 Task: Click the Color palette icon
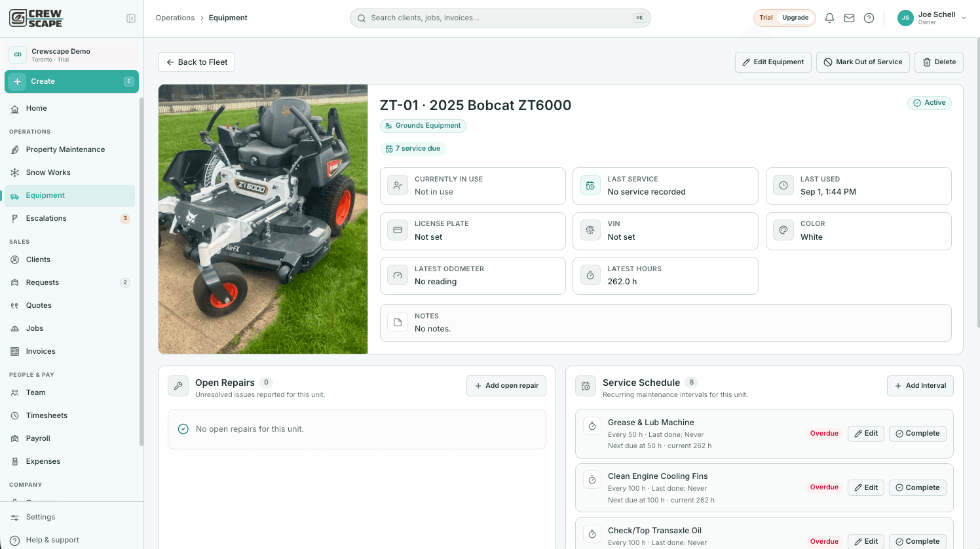(783, 231)
